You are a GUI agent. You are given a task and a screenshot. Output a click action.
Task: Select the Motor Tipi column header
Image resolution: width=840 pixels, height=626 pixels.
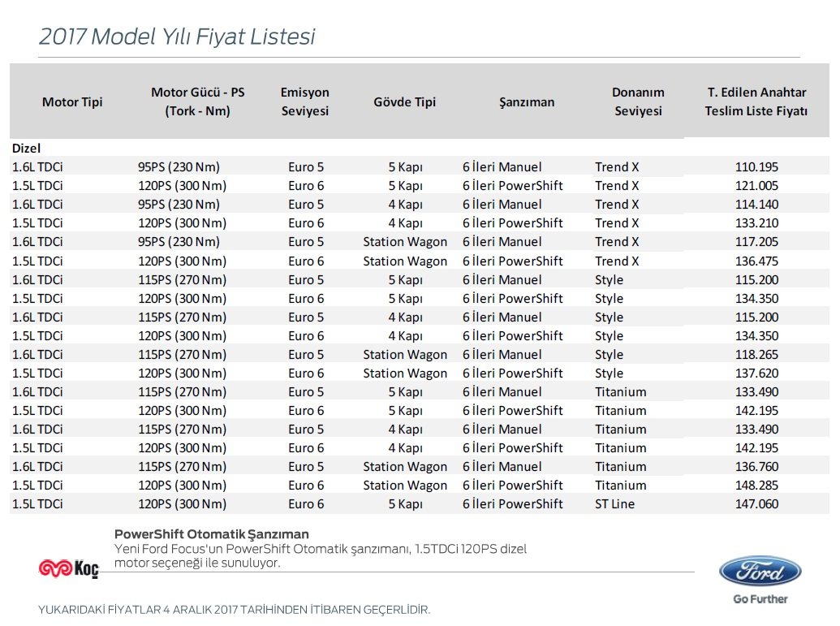[x=72, y=101]
